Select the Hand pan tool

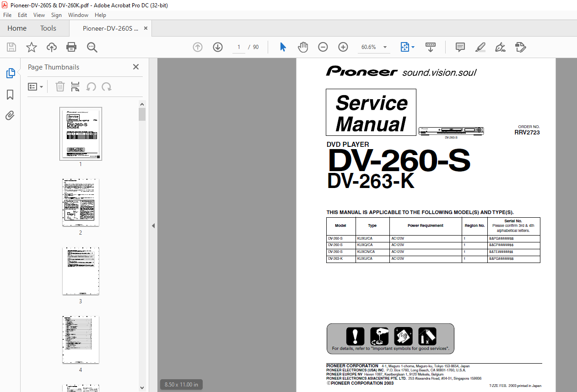click(303, 47)
